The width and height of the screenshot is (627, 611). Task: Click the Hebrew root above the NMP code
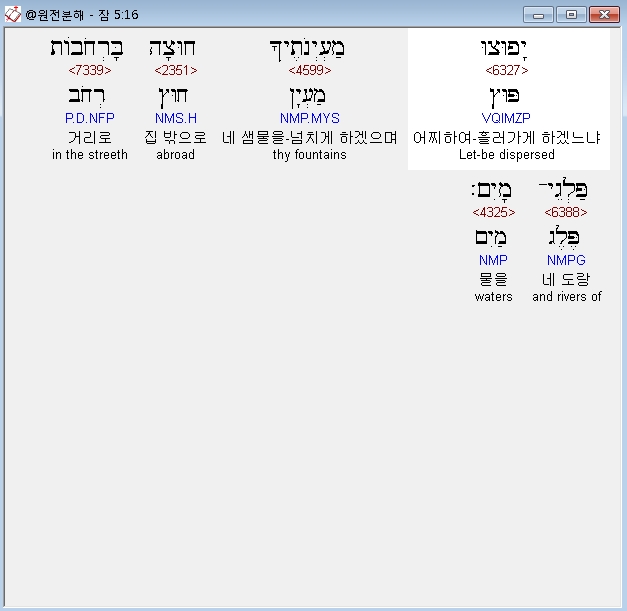tap(491, 238)
